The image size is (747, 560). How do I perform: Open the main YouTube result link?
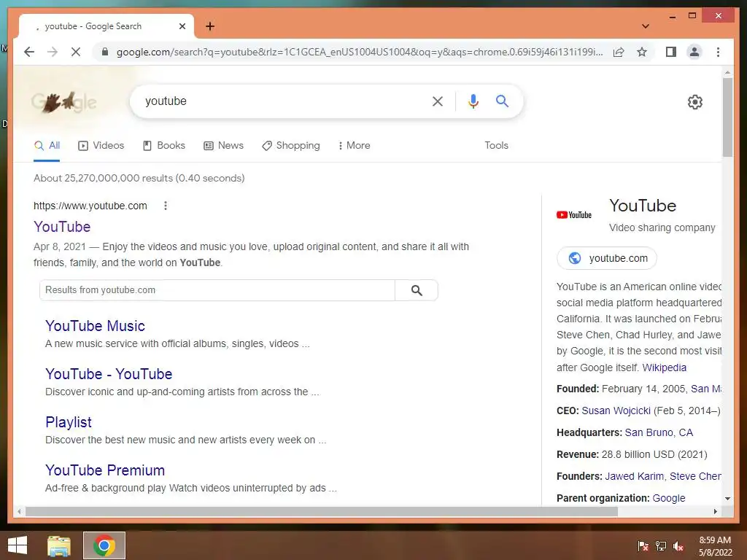[x=62, y=227]
